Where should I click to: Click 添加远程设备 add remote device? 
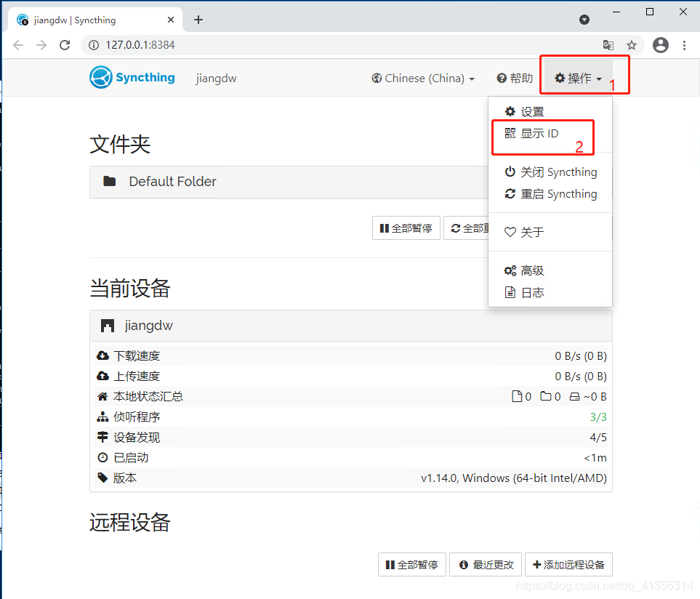(x=568, y=565)
